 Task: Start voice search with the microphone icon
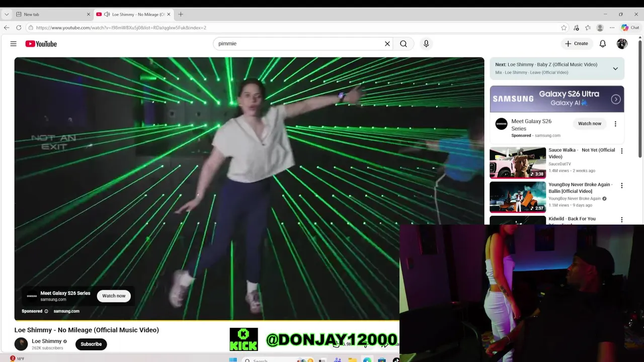pos(426,44)
